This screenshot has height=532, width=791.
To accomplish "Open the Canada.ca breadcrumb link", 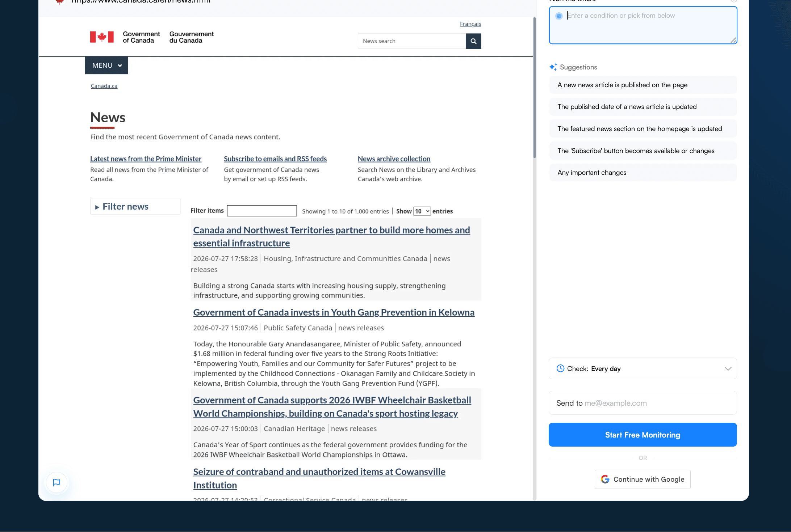I will click(x=104, y=86).
